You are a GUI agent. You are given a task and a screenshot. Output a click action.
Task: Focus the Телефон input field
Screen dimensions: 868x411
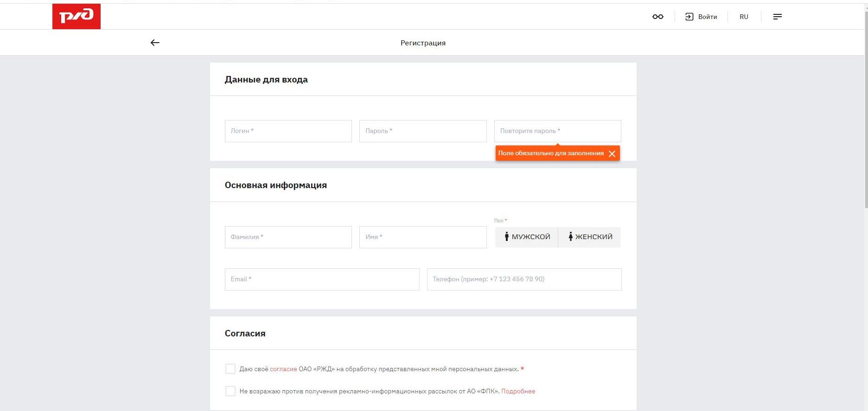point(524,279)
